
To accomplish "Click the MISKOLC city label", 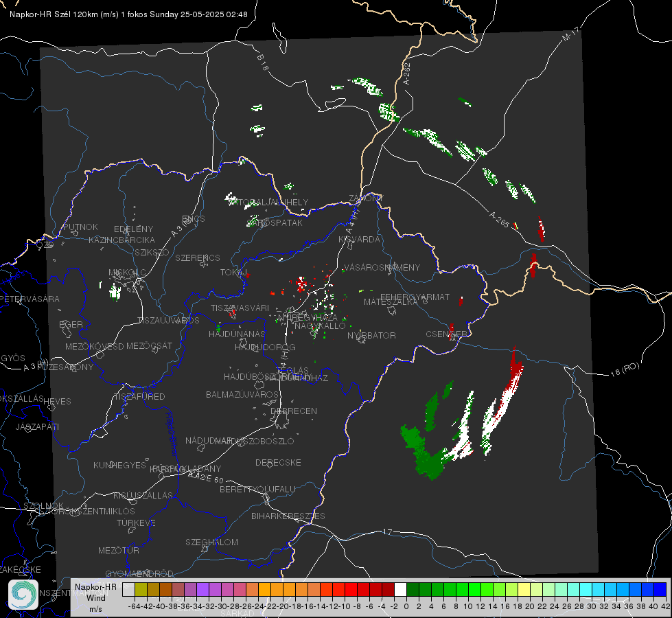I will [x=127, y=273].
